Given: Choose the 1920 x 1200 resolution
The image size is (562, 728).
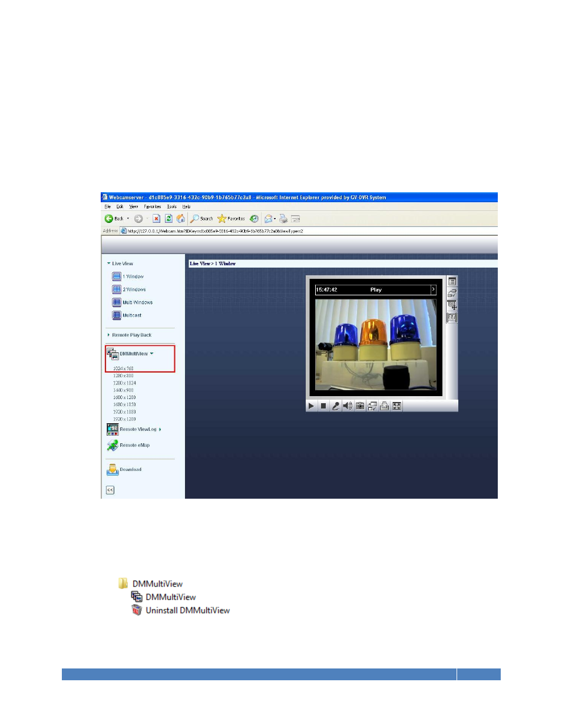Looking at the screenshot, I should pyautogui.click(x=124, y=419).
